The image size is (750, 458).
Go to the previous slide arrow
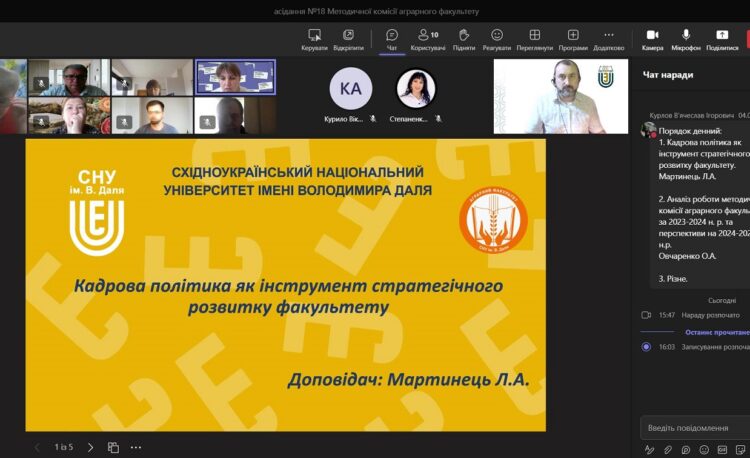pyautogui.click(x=38, y=447)
